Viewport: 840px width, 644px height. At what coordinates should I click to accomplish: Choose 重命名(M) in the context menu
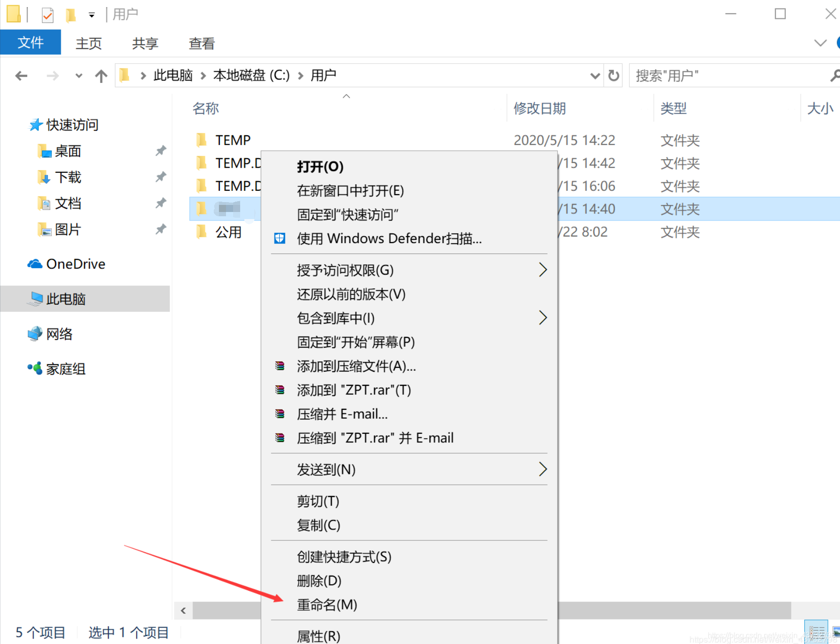(x=409, y=604)
